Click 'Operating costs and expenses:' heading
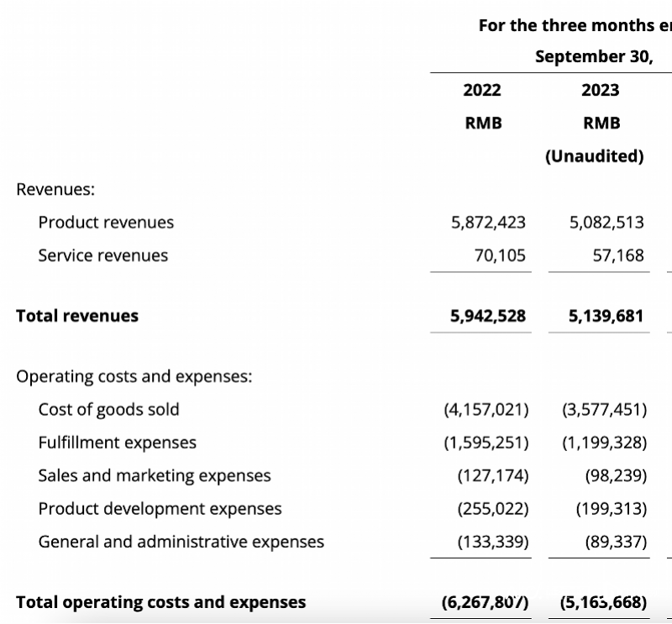Viewport: 672px width, 624px height. click(x=134, y=376)
